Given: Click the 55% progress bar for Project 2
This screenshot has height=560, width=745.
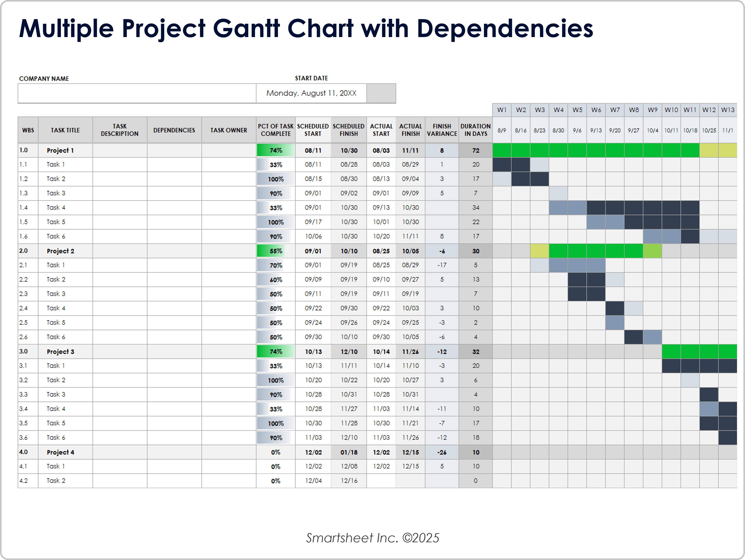Looking at the screenshot, I should click(275, 251).
